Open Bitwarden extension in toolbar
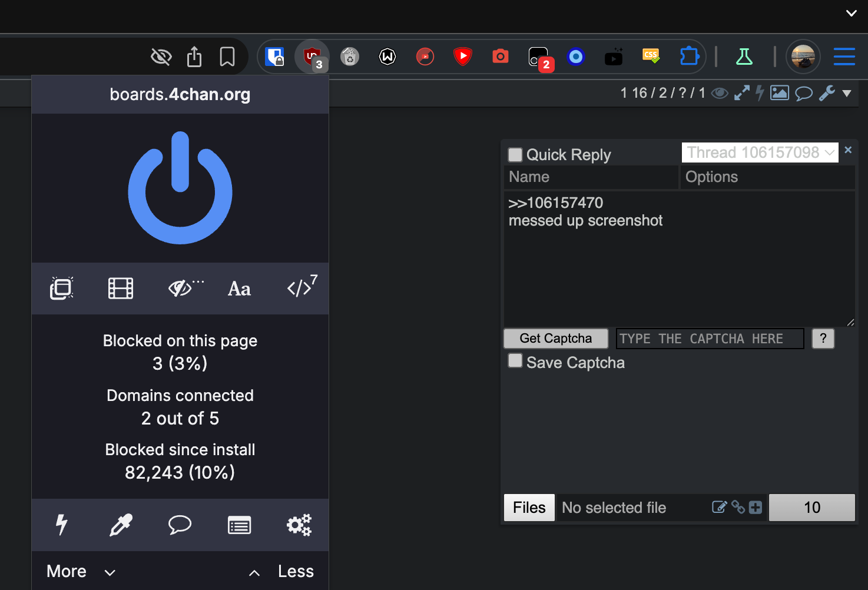 pyautogui.click(x=274, y=57)
